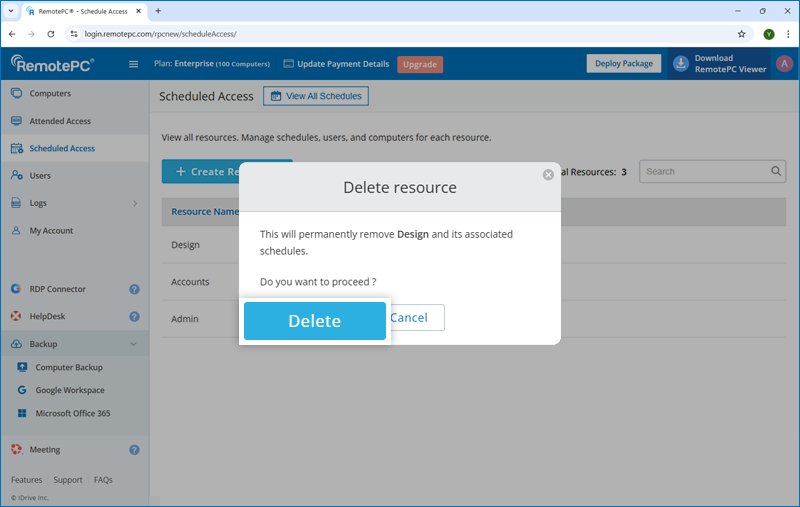Click the hamburger menu icon
This screenshot has height=507, width=800.
134,64
